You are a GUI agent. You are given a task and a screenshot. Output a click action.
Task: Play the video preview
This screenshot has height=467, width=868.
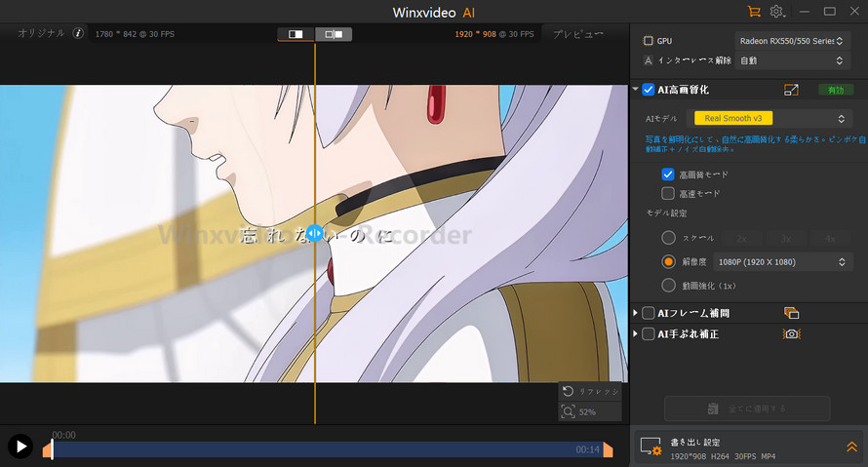[20, 446]
